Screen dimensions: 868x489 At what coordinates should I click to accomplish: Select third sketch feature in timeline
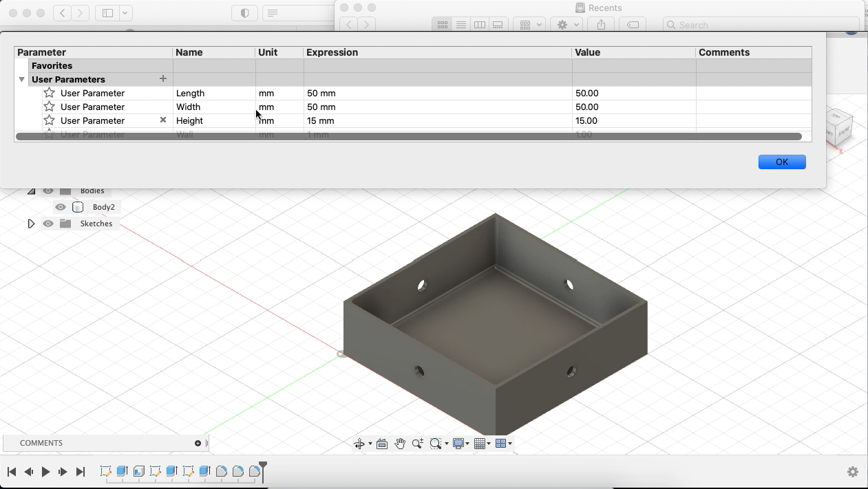[x=188, y=471]
